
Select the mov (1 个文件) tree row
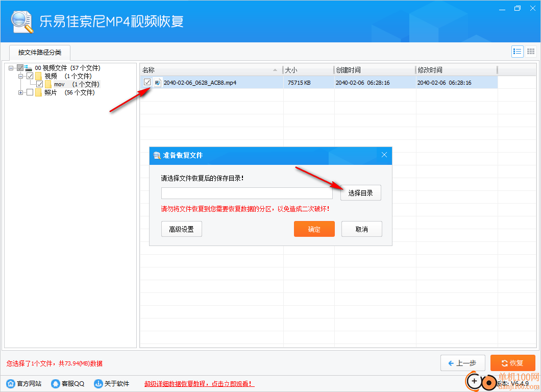click(77, 84)
